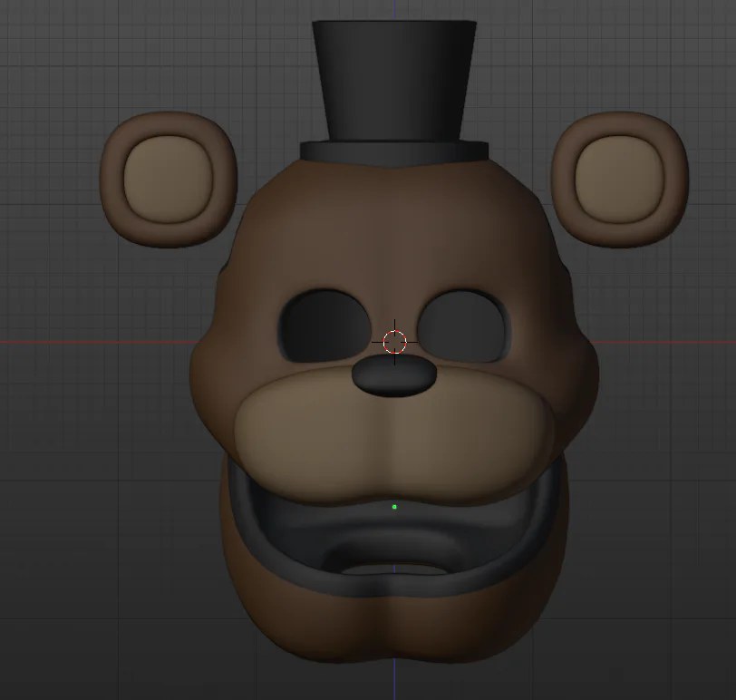Select the brown lower jaw
Image resolution: width=736 pixels, height=700 pixels.
click(x=394, y=625)
